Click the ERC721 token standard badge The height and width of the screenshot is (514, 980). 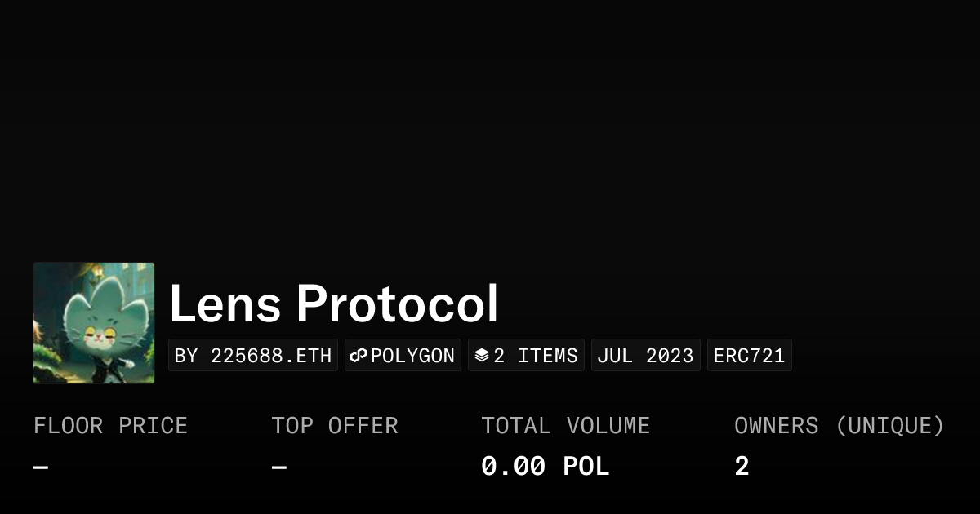click(x=749, y=356)
